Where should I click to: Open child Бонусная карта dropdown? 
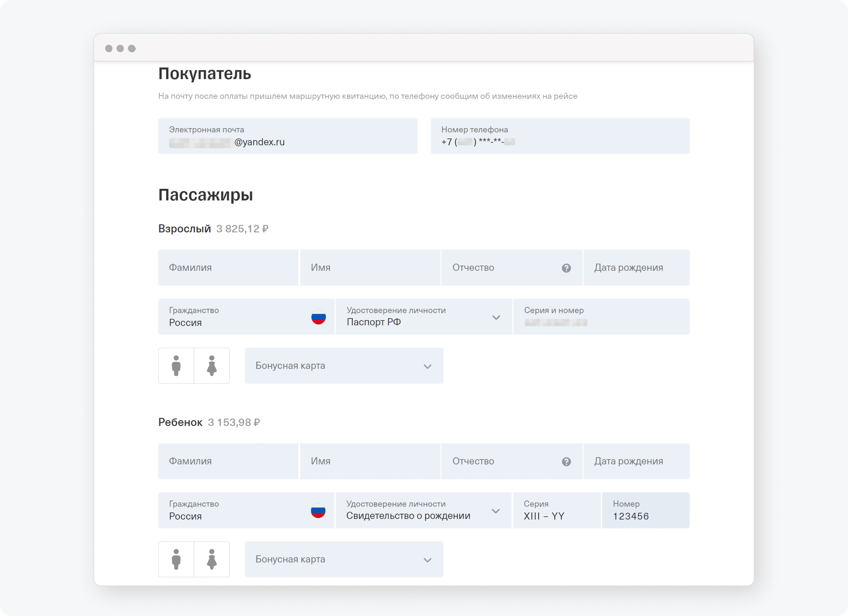click(x=344, y=559)
